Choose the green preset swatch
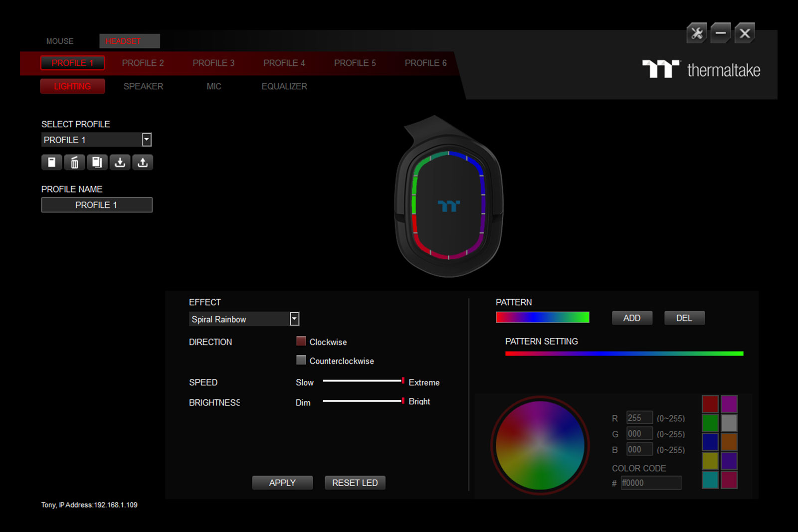Screen dimensions: 798x532 click(x=710, y=423)
